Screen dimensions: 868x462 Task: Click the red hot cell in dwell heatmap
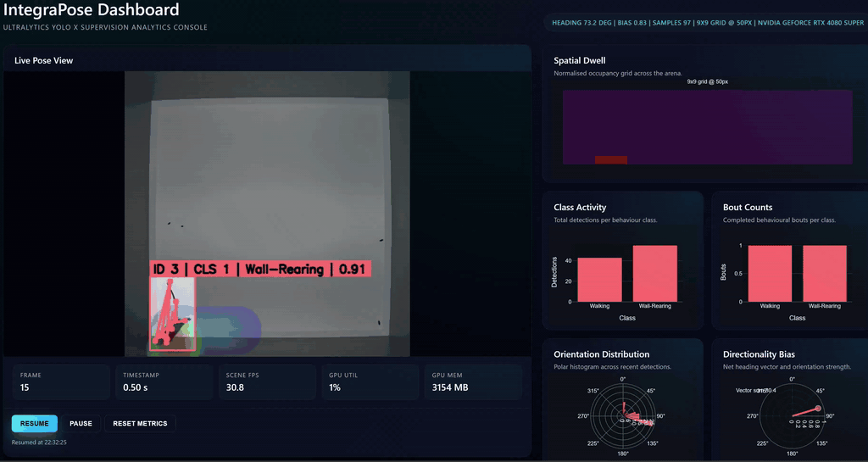pyautogui.click(x=611, y=160)
